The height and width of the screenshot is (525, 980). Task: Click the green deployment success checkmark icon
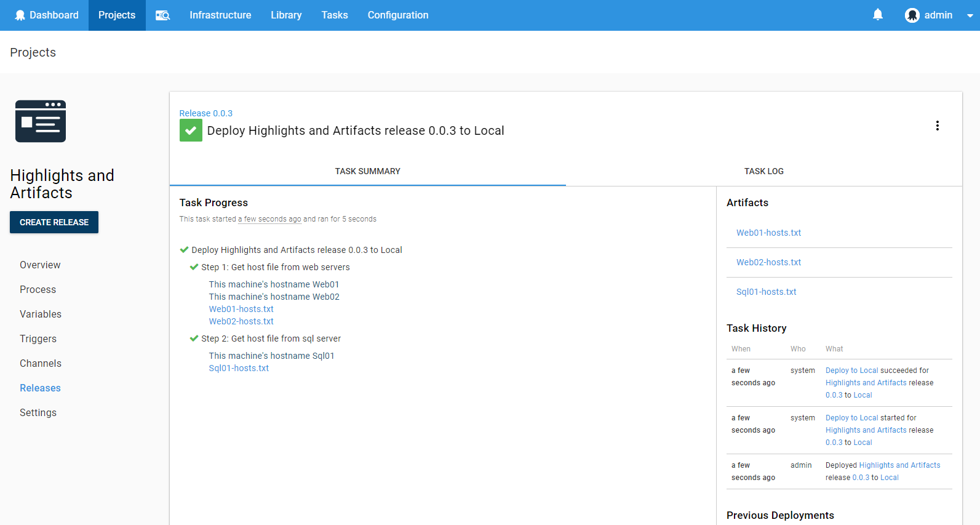(x=191, y=130)
